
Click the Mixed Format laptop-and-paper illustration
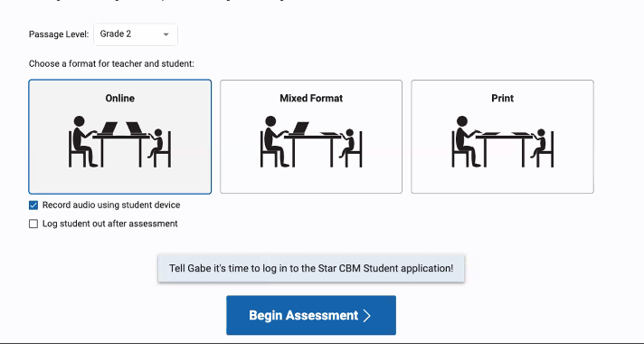[311, 142]
